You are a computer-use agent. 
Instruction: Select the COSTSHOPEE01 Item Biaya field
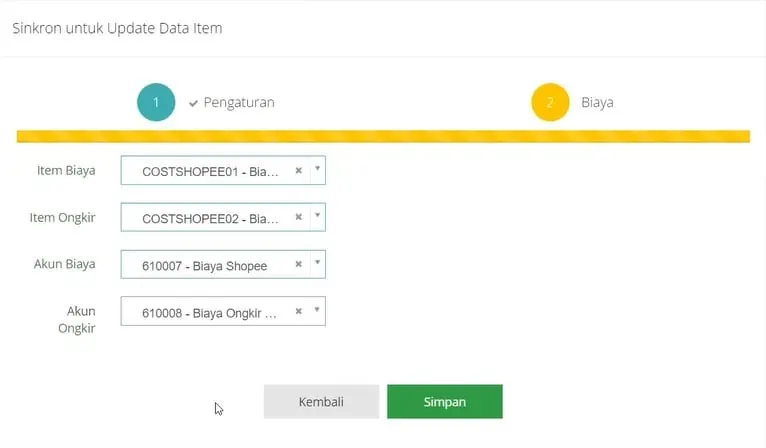(x=223, y=171)
